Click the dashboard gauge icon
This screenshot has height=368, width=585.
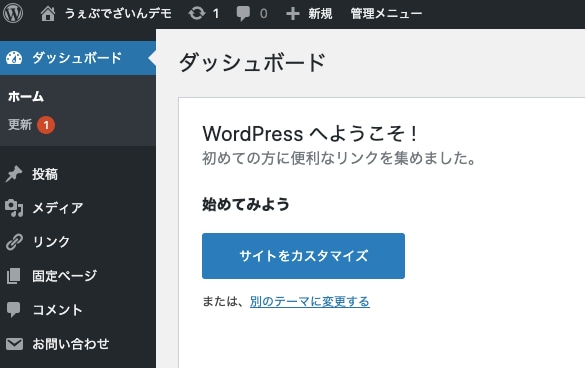(x=14, y=58)
